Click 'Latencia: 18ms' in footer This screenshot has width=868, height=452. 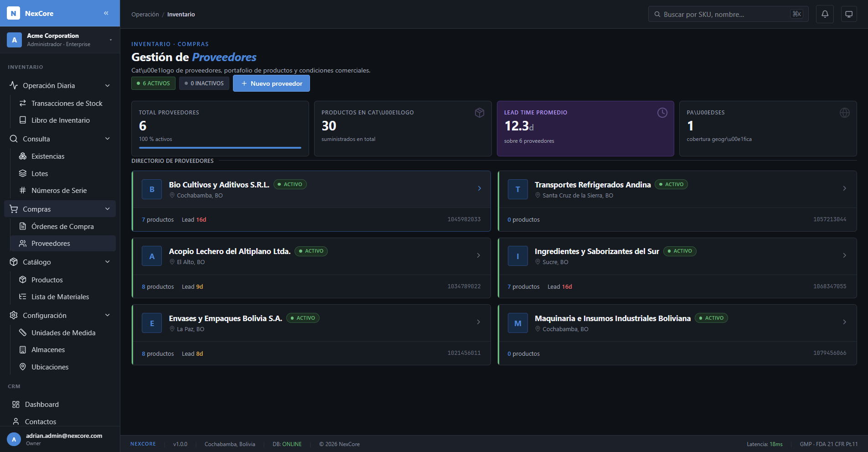[x=765, y=444]
